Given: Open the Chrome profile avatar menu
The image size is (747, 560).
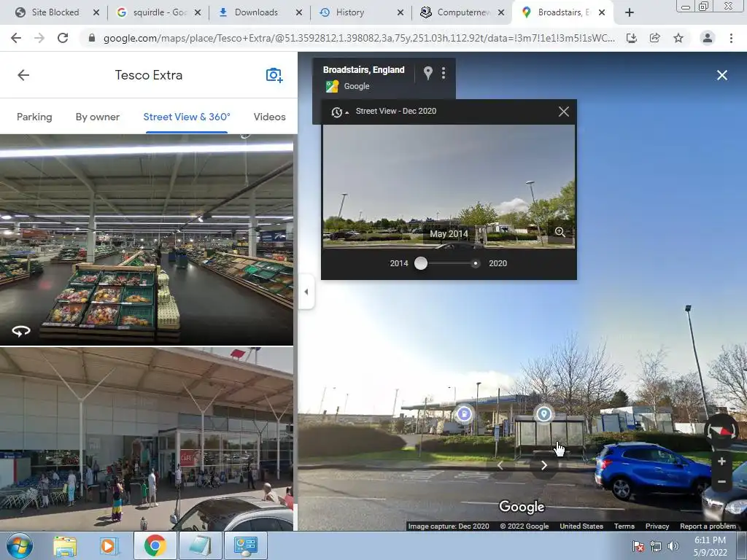Looking at the screenshot, I should [x=708, y=38].
